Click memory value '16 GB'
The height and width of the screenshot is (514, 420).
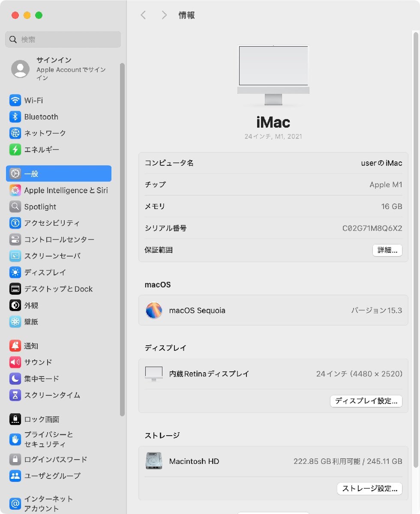tap(392, 206)
